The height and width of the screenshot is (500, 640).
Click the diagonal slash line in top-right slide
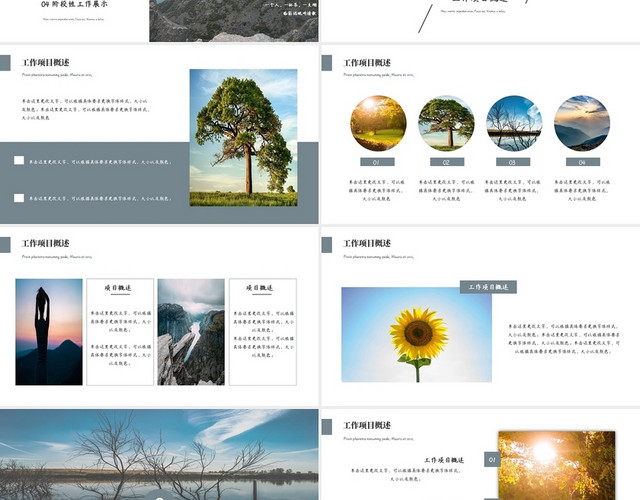425,18
